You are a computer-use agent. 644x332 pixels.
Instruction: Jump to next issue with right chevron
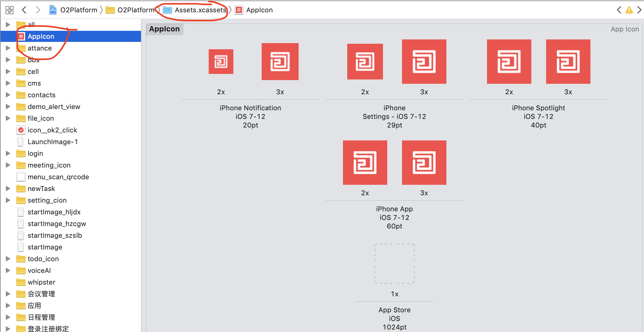[639, 10]
